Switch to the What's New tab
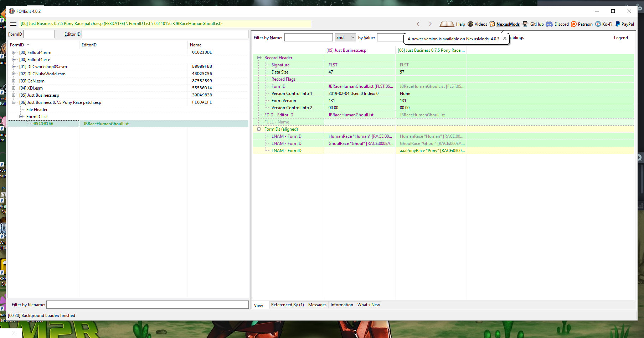Image resolution: width=644 pixels, height=338 pixels. click(369, 305)
